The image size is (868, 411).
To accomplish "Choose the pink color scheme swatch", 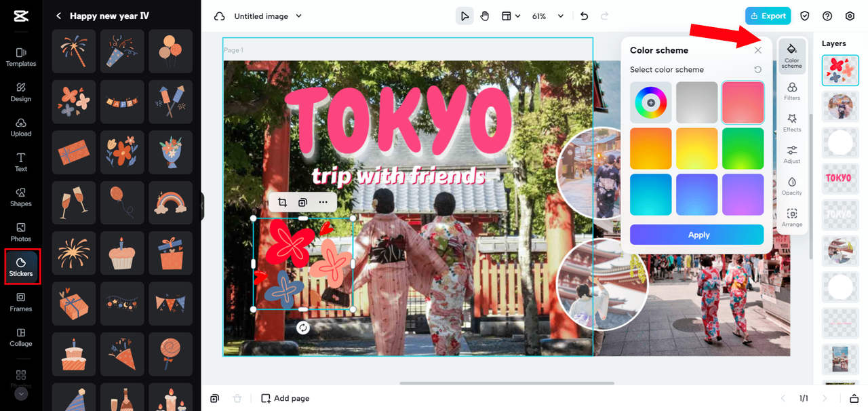I will (x=743, y=102).
